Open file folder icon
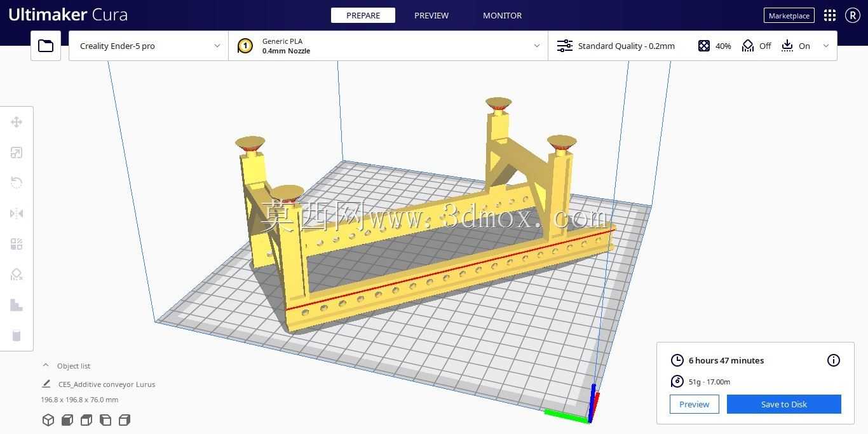868x434 pixels. tap(46, 46)
